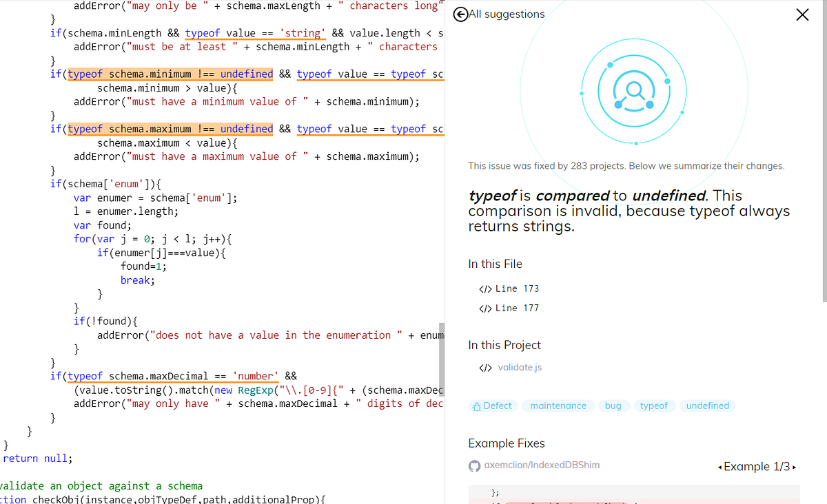This screenshot has height=504, width=827.
Task: Advance to the next example fix
Action: point(794,466)
